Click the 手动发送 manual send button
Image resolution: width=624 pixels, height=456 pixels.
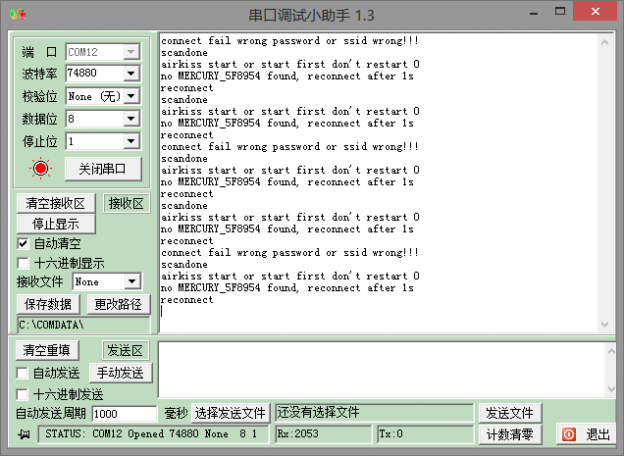pos(121,373)
